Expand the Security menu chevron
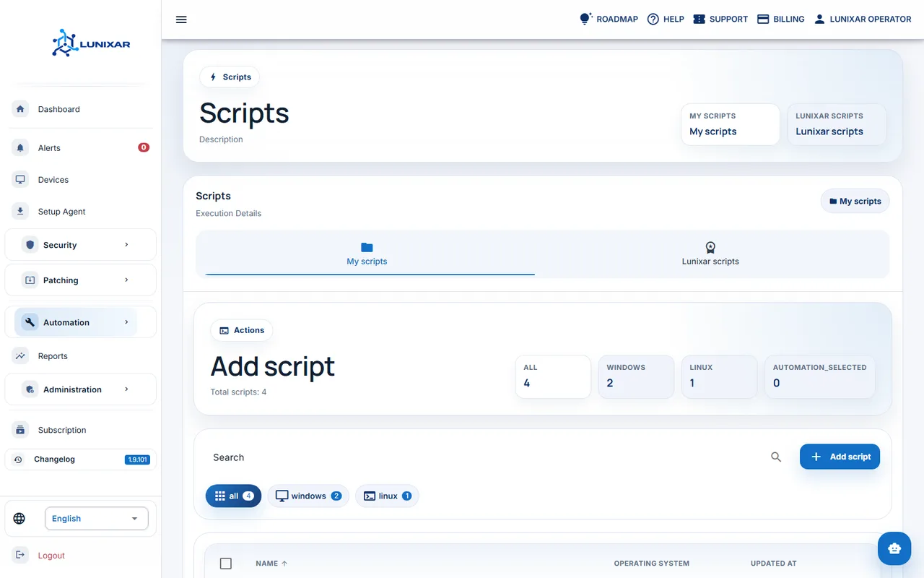This screenshot has height=578, width=924. coord(126,245)
